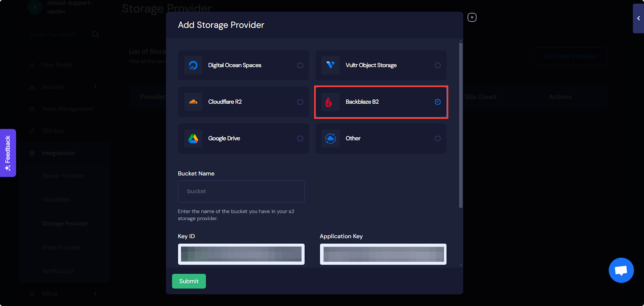Click the Actions column header
Viewport: 644px width, 306px height.
coord(560,97)
